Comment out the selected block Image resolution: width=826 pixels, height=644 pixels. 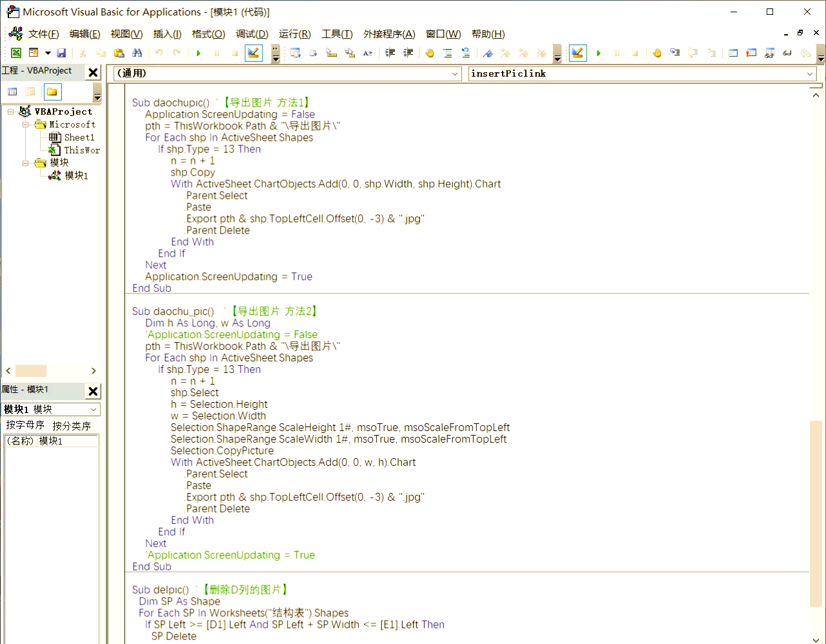coord(448,53)
